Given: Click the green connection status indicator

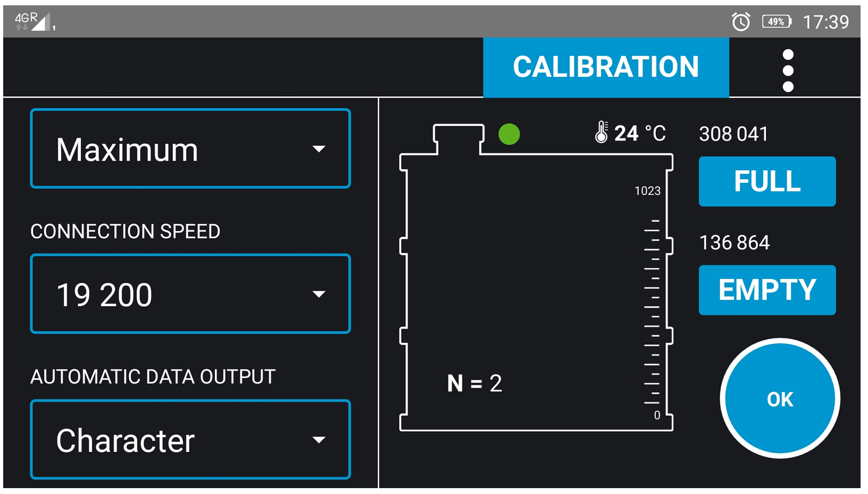Looking at the screenshot, I should (x=509, y=134).
